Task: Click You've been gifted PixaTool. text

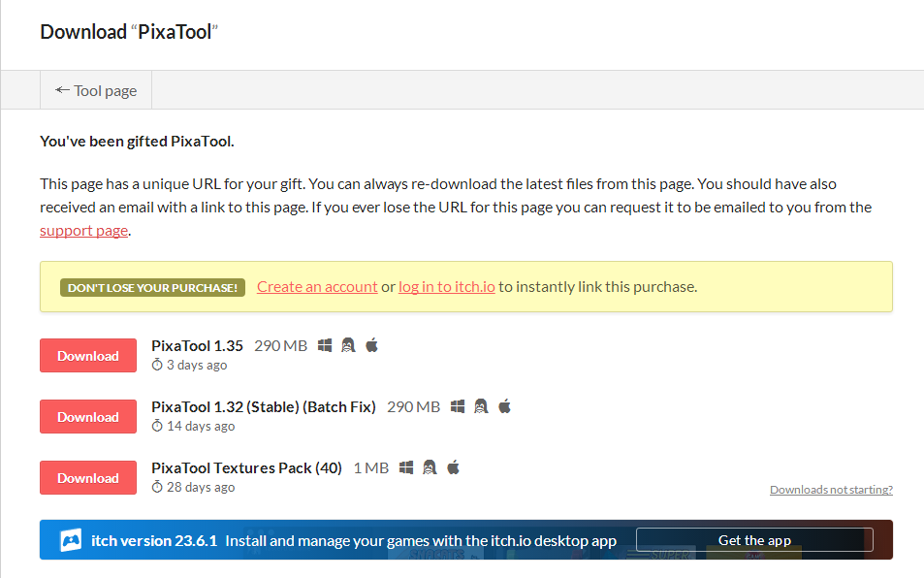Action: coord(138,142)
